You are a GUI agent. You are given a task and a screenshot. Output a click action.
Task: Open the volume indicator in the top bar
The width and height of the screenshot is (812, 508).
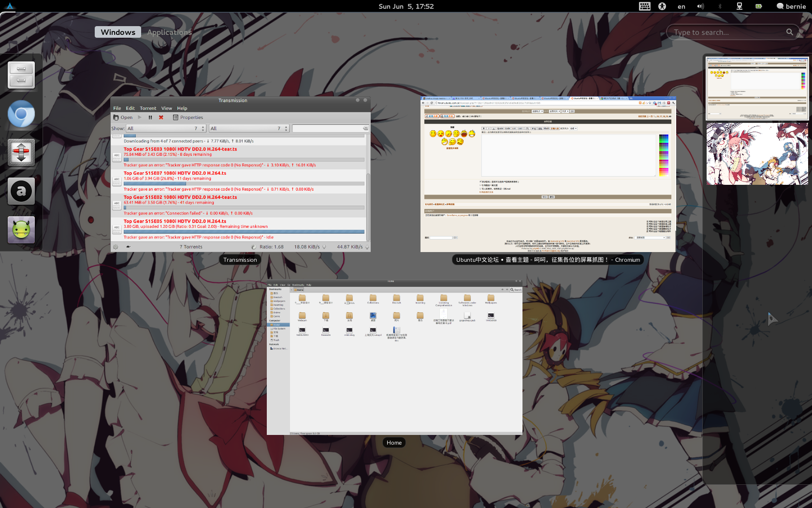[x=700, y=6]
